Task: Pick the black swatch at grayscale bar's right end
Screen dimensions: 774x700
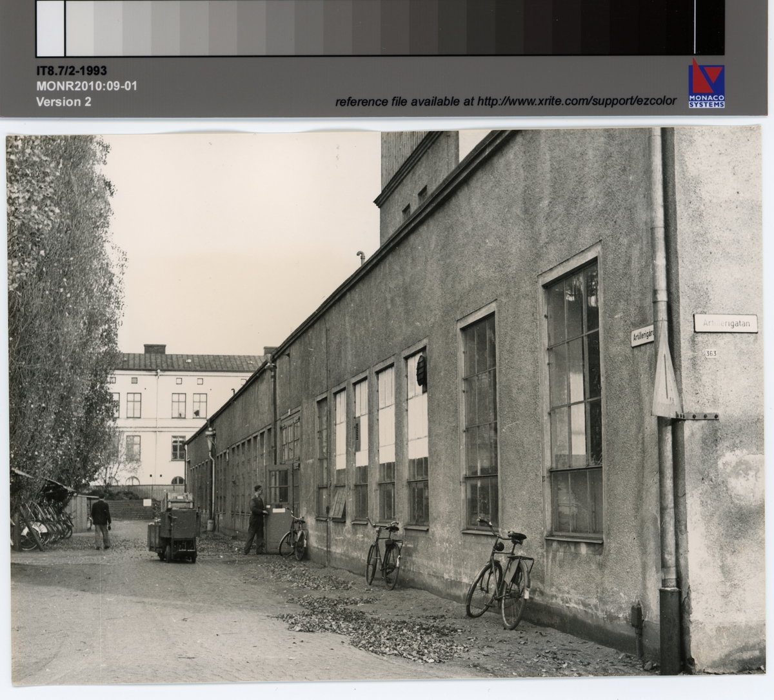Action: 708,28
